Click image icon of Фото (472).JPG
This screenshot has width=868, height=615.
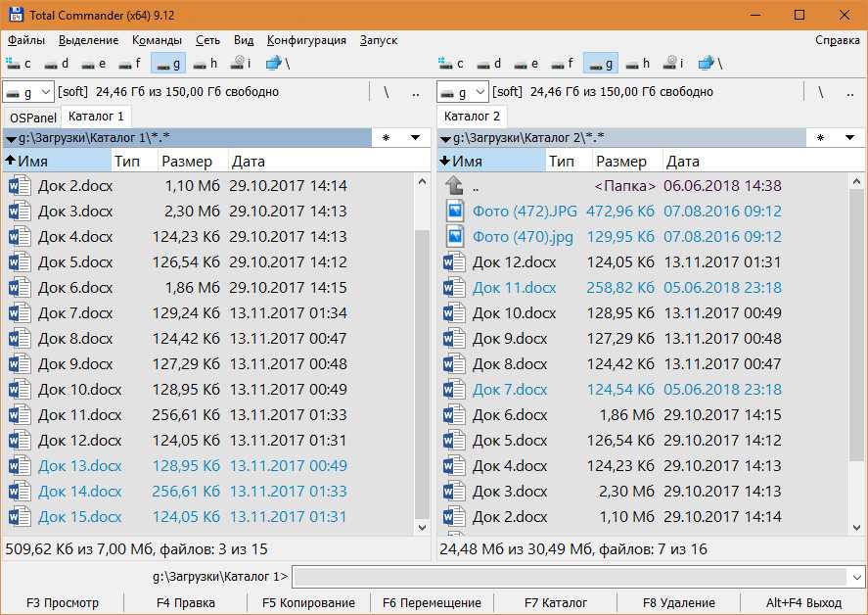pyautogui.click(x=454, y=212)
